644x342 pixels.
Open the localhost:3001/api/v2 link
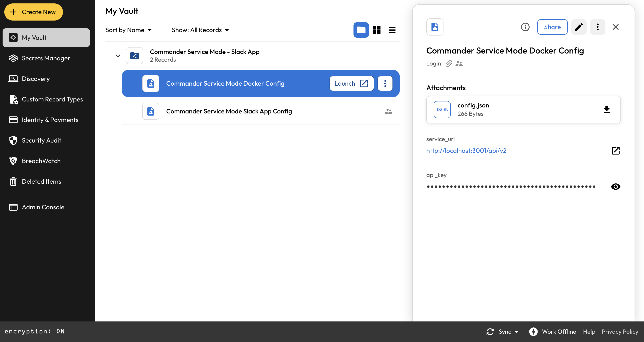(x=466, y=151)
